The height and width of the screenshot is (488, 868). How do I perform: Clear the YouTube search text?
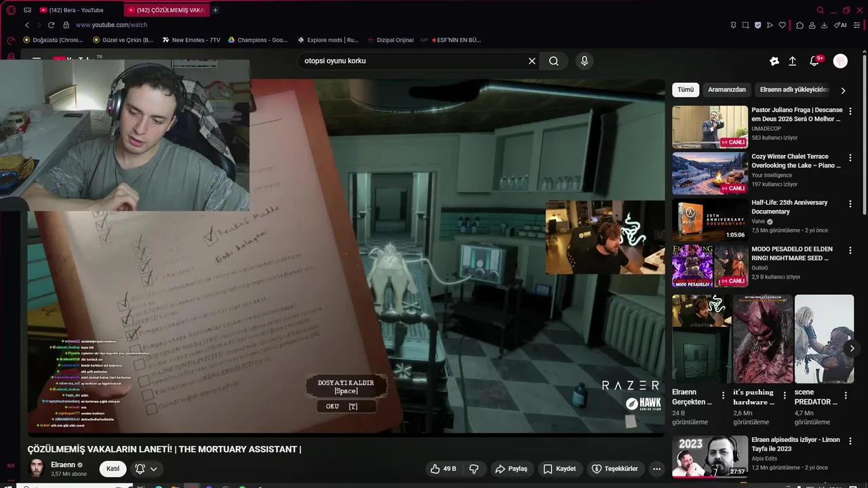click(532, 61)
